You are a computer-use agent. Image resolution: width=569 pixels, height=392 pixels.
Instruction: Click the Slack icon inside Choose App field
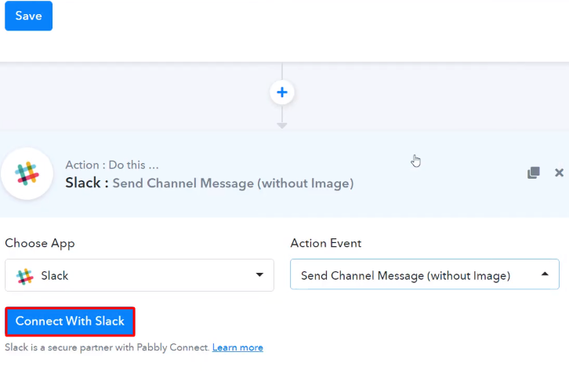(x=24, y=276)
